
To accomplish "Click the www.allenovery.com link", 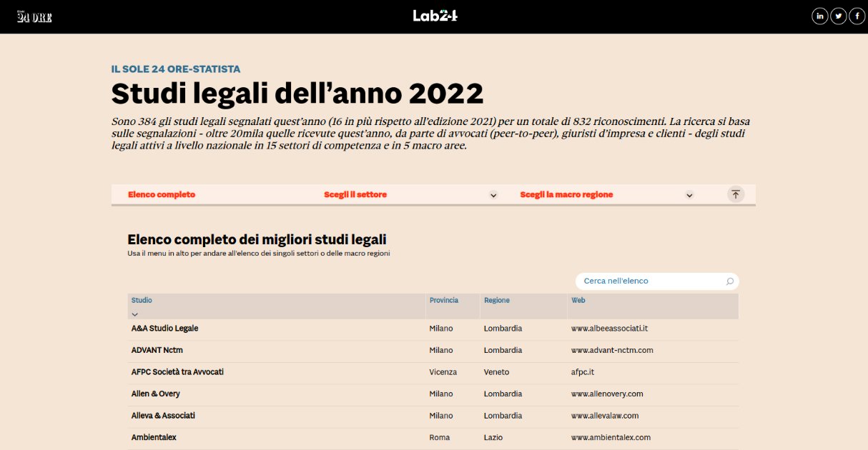I will pyautogui.click(x=607, y=394).
